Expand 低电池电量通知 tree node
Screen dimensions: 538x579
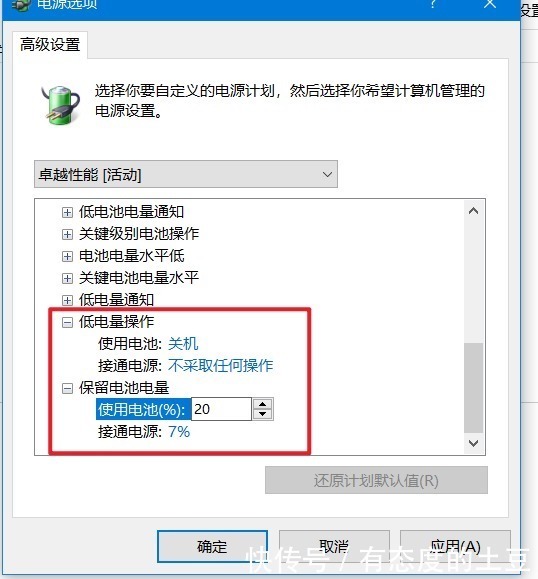67,212
